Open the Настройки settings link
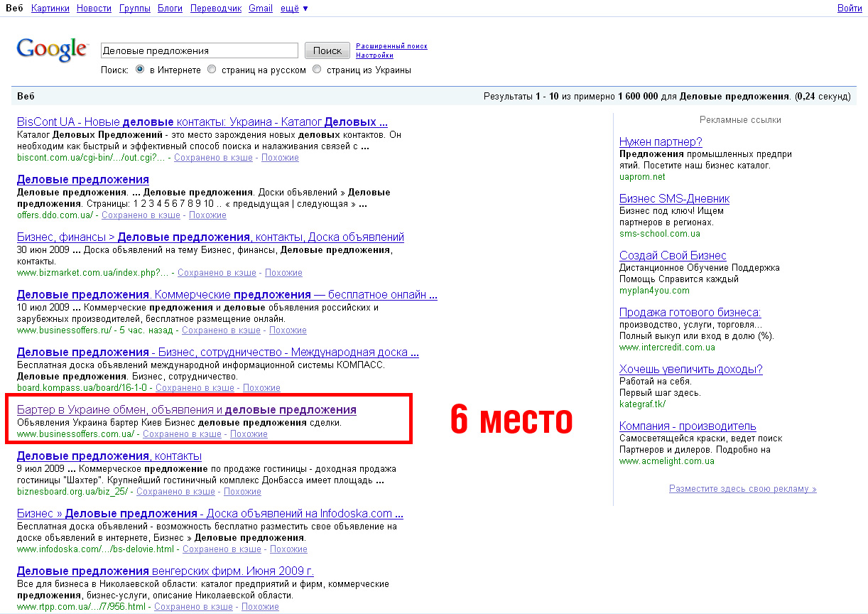 [374, 55]
